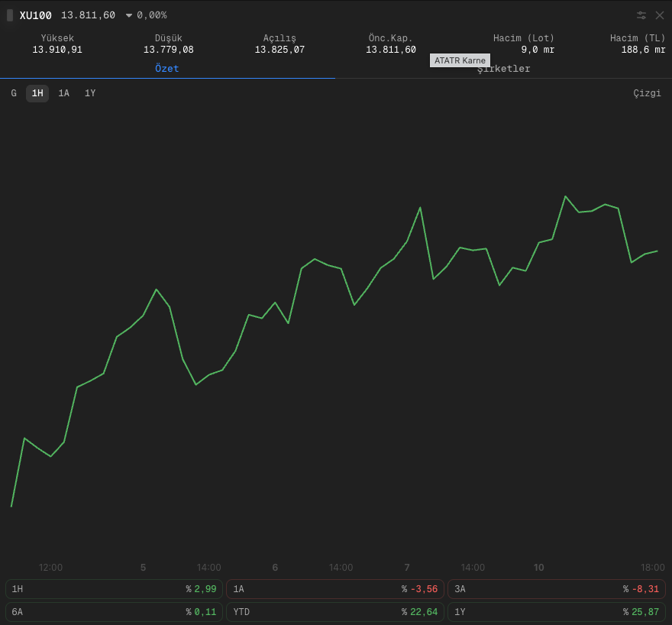This screenshot has height=625, width=672.
Task: Select the G daily timeframe
Action: pyautogui.click(x=14, y=93)
